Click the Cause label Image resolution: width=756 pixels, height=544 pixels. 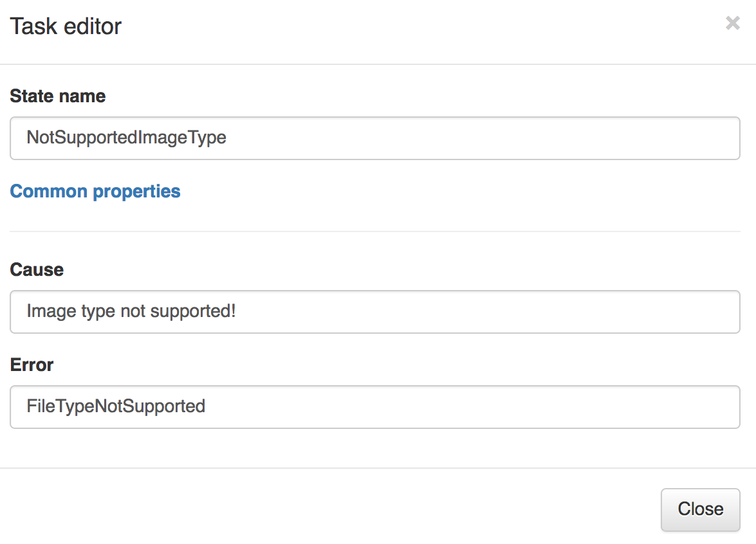[x=37, y=269]
